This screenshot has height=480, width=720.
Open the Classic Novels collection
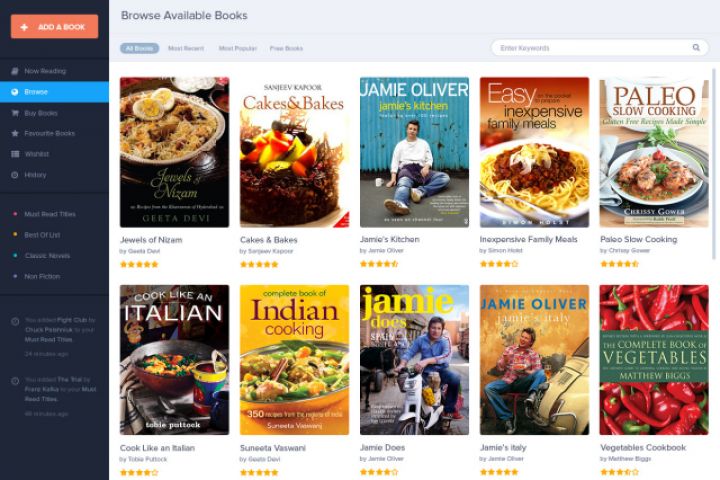pos(47,256)
